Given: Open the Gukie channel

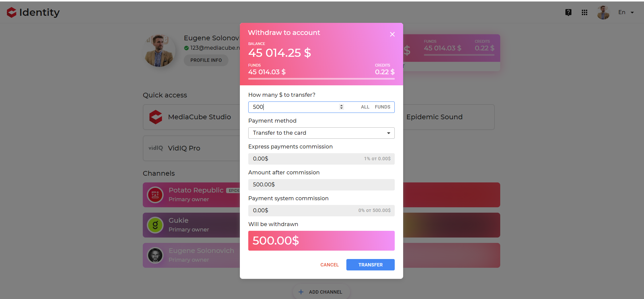Looking at the screenshot, I should pyautogui.click(x=191, y=225).
